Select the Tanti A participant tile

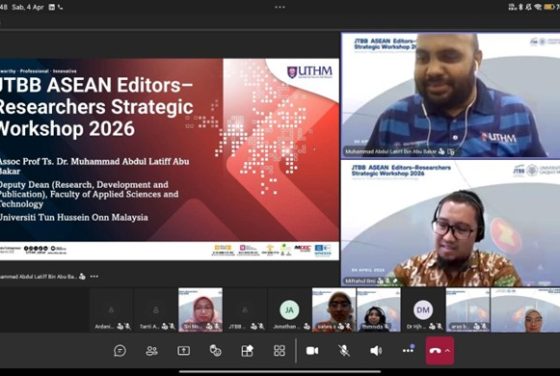pyautogui.click(x=156, y=310)
